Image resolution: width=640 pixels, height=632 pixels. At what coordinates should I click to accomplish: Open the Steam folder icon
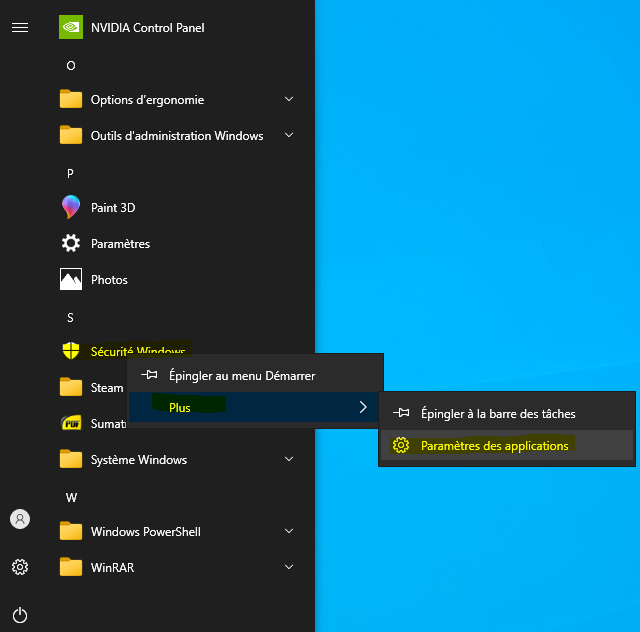tap(71, 387)
